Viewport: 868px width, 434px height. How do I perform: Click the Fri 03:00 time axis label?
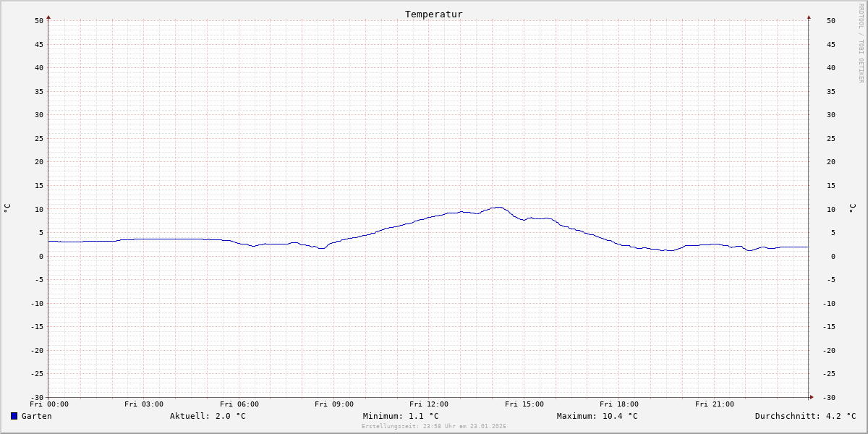click(x=144, y=404)
